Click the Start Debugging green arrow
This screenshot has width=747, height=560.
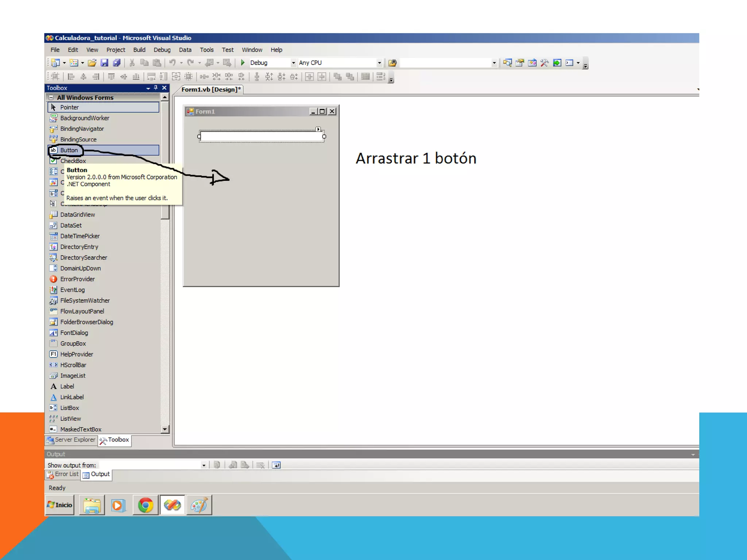(x=243, y=63)
